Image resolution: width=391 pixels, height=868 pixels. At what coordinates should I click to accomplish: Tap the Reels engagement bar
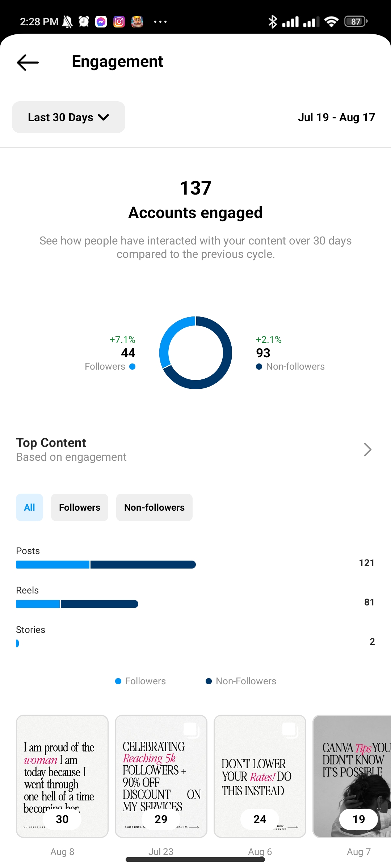[77, 604]
